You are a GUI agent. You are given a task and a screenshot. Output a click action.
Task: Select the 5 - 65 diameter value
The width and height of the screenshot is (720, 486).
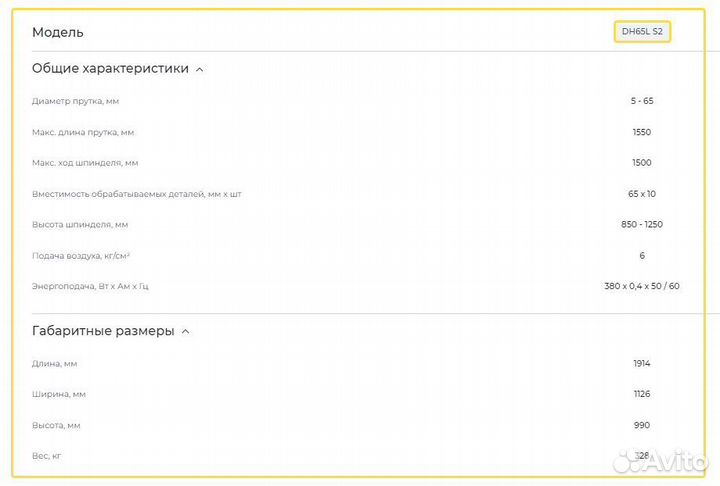[642, 101]
